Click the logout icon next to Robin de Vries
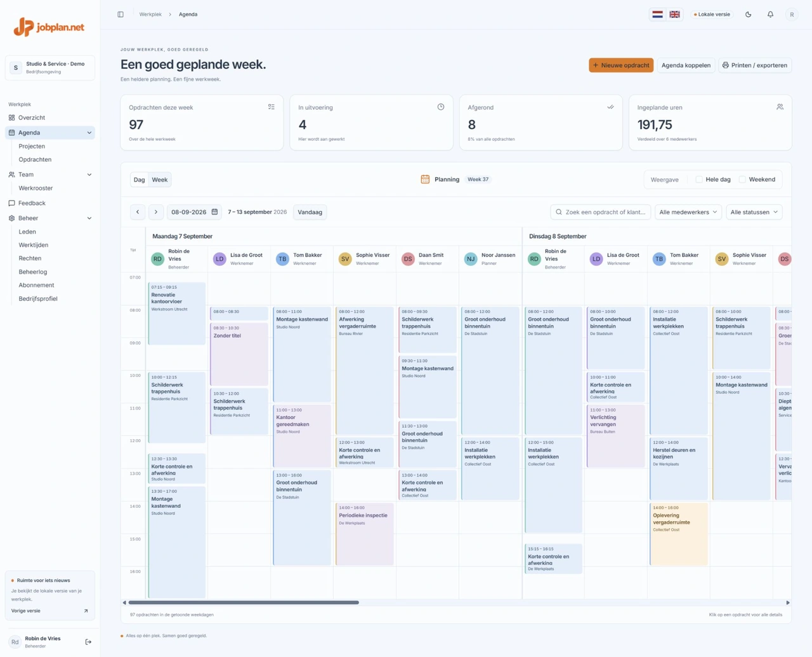This screenshot has width=812, height=657. [x=88, y=642]
